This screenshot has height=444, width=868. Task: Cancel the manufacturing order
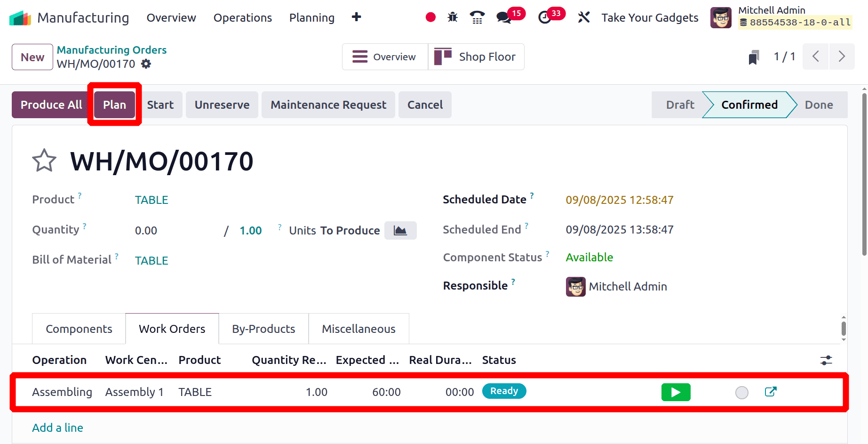(425, 105)
